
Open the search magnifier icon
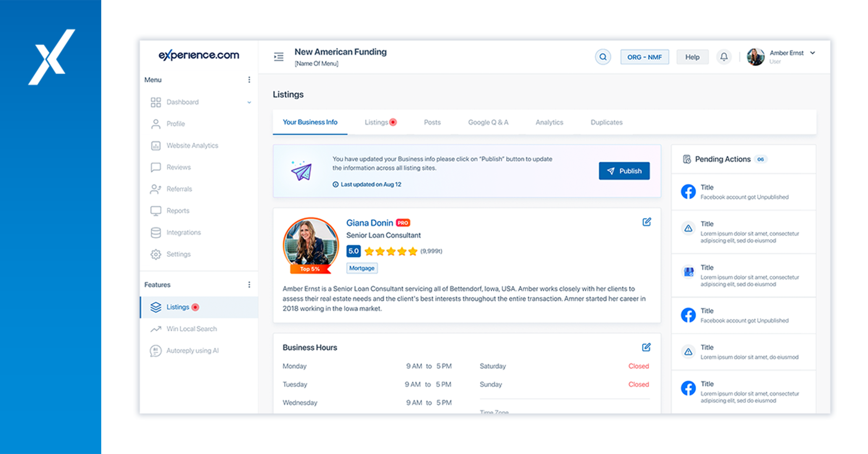click(x=603, y=57)
